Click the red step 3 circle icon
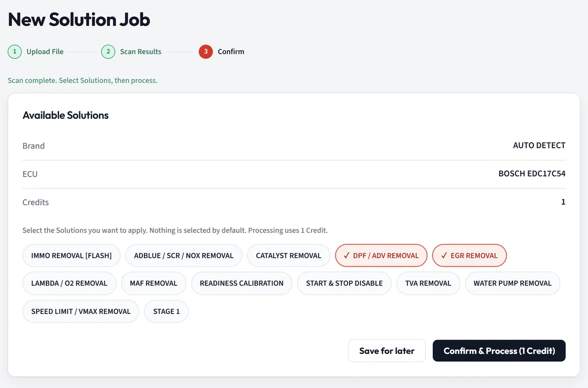588x388 pixels. [205, 52]
